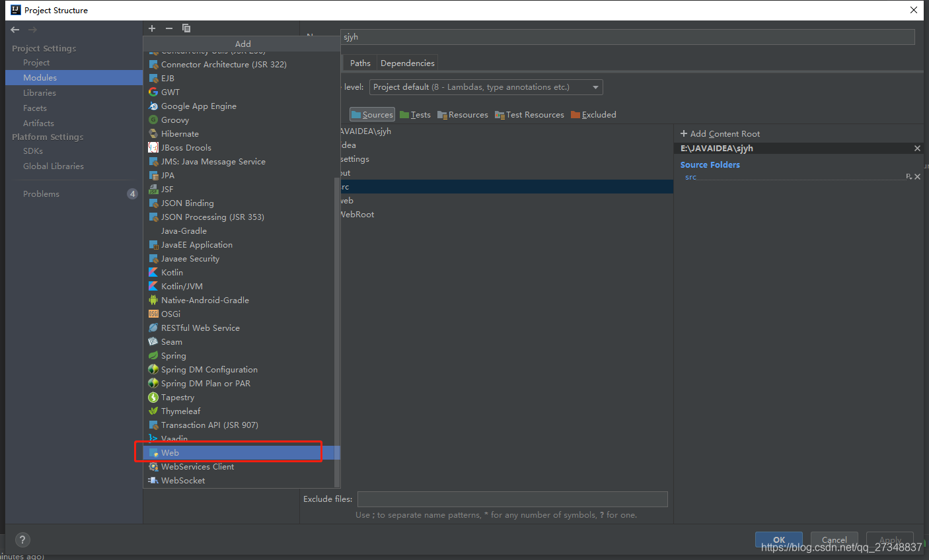929x560 pixels.
Task: Open the language level dropdown
Action: tap(486, 87)
